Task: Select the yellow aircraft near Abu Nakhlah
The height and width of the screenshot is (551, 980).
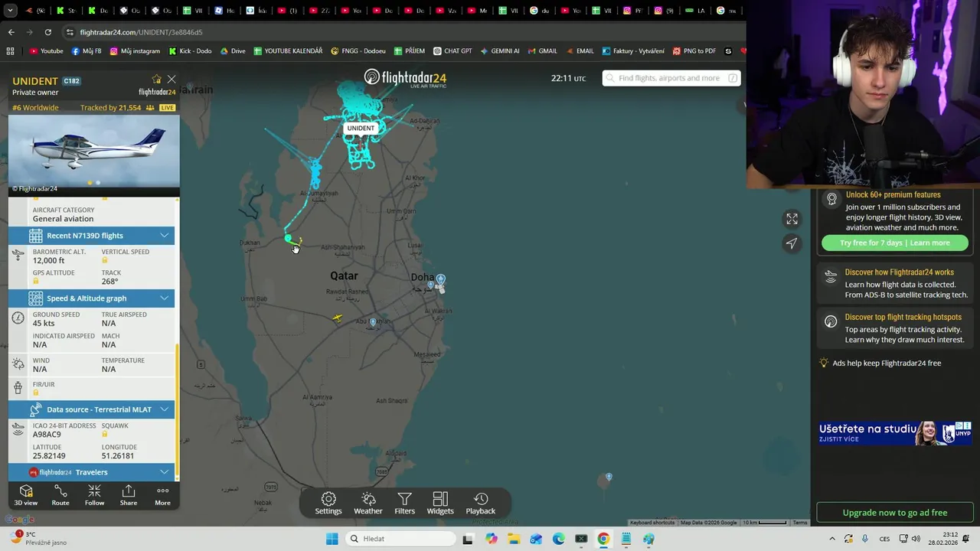Action: point(338,318)
